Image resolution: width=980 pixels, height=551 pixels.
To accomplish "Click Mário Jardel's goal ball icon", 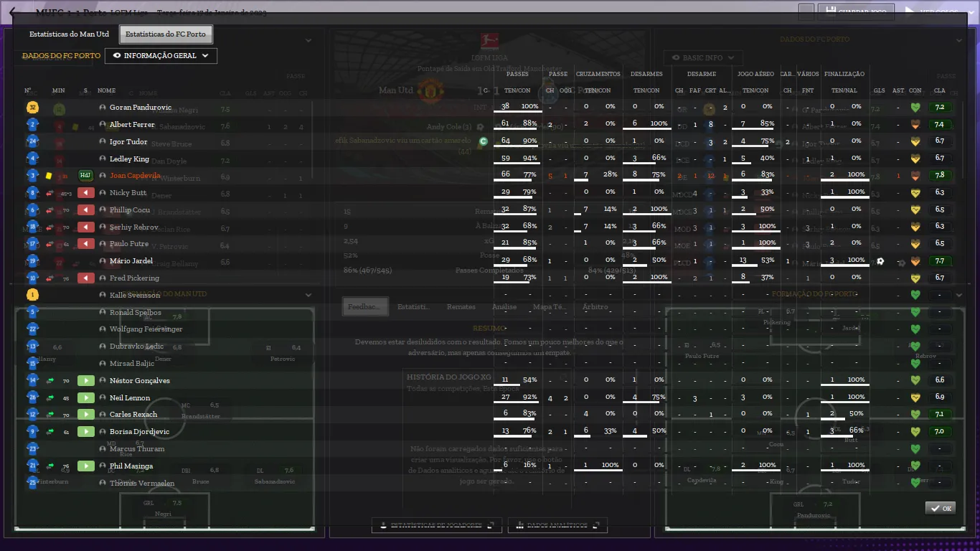I will click(x=880, y=262).
